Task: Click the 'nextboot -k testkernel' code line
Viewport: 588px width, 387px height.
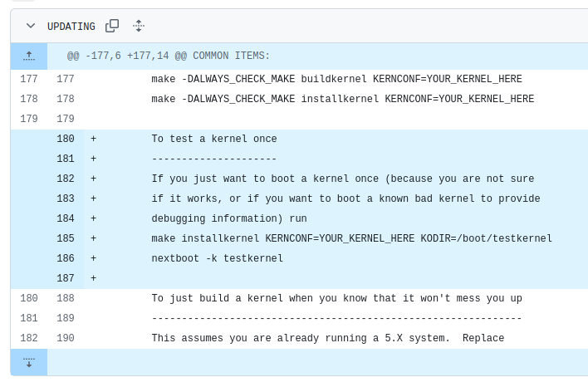Action: 217,258
